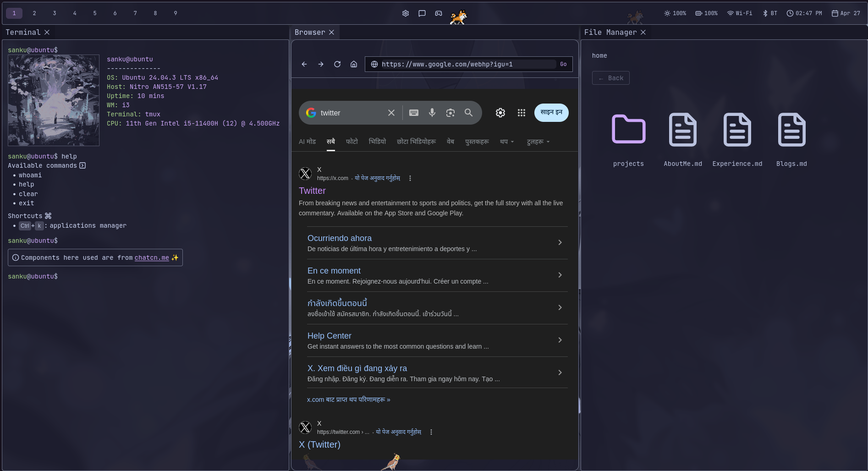Open the Apr 27 calendar date
This screenshot has height=471, width=868.
click(846, 13)
